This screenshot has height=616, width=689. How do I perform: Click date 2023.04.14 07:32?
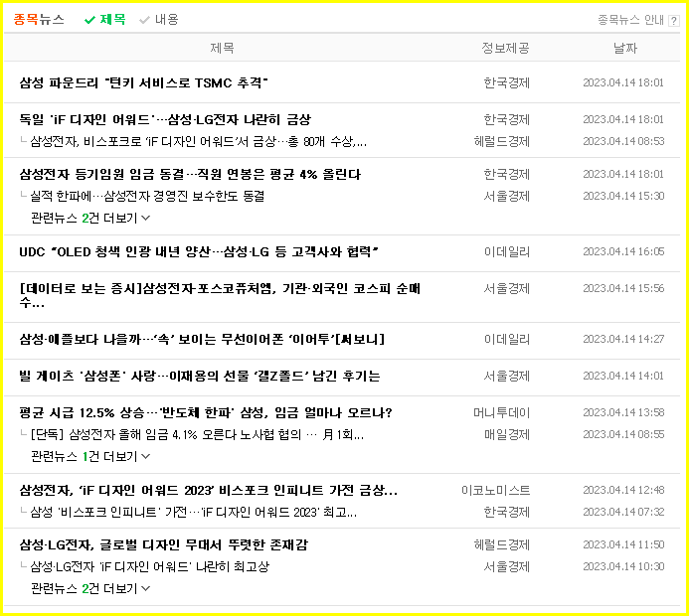pos(623,512)
